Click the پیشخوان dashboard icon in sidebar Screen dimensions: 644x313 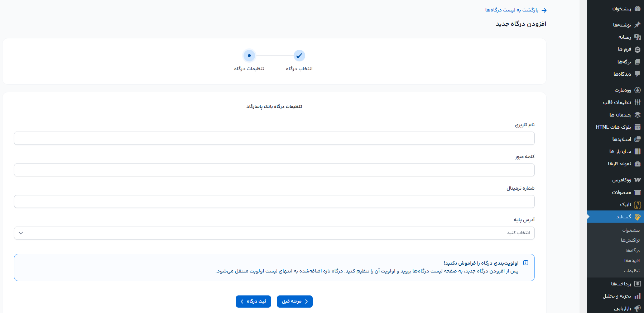(638, 9)
